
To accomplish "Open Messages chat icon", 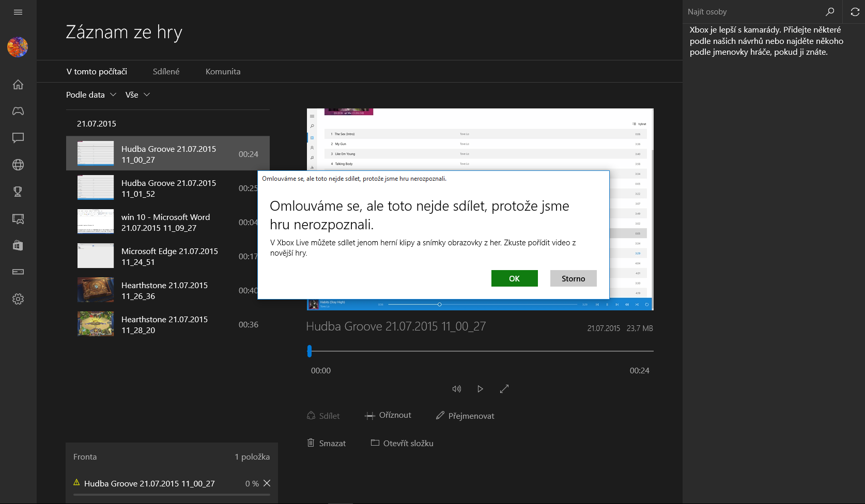I will pos(18,138).
